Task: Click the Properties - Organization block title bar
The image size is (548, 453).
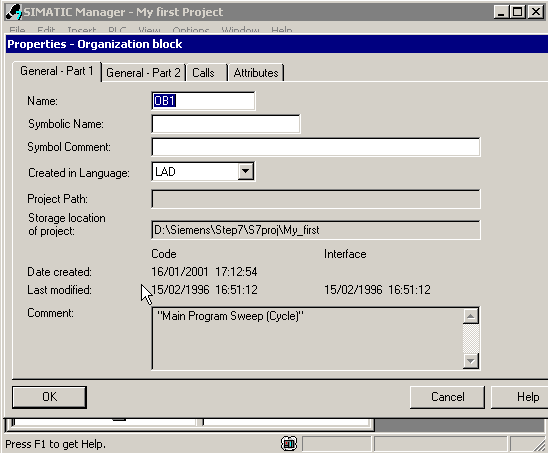Action: (x=277, y=44)
